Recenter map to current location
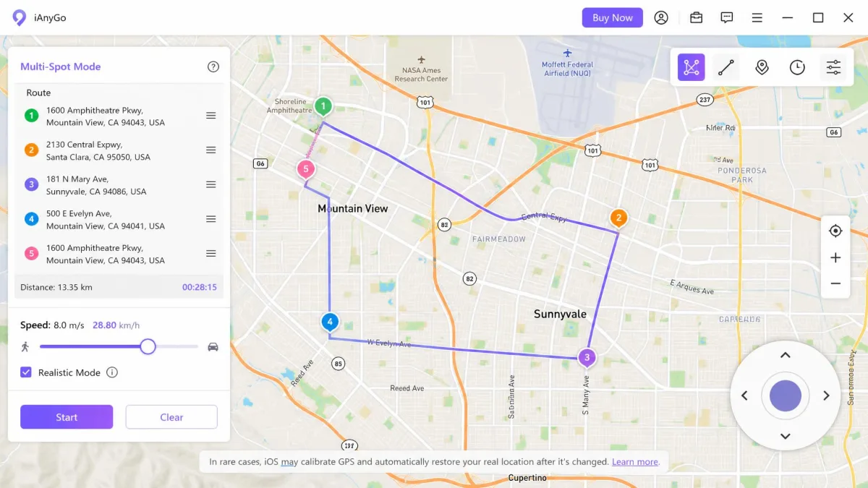Viewport: 868px width, 488px height. [x=835, y=231]
